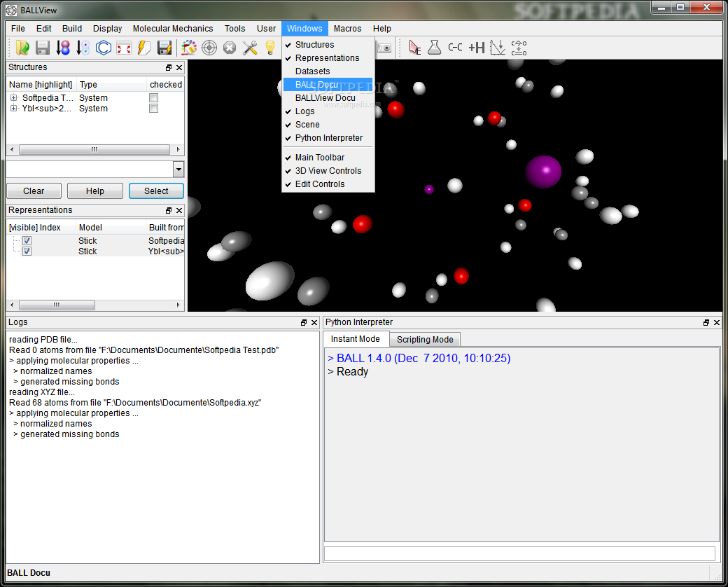Click the laboratory flask icon

tap(434, 48)
